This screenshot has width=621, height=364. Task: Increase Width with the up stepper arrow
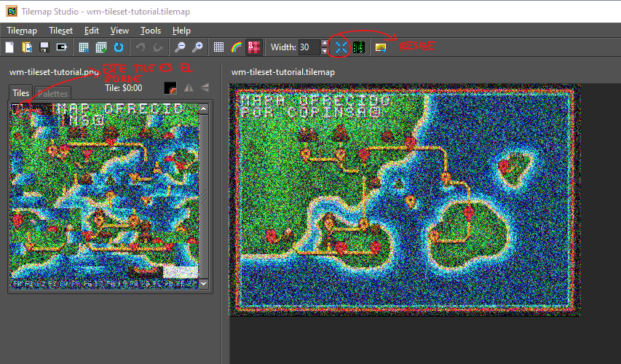tap(325, 44)
